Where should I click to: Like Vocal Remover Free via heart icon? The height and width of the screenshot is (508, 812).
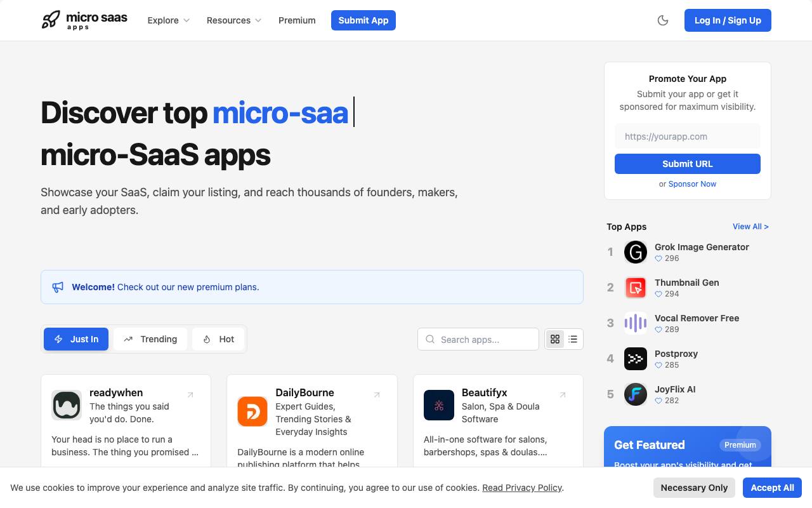pyautogui.click(x=658, y=330)
